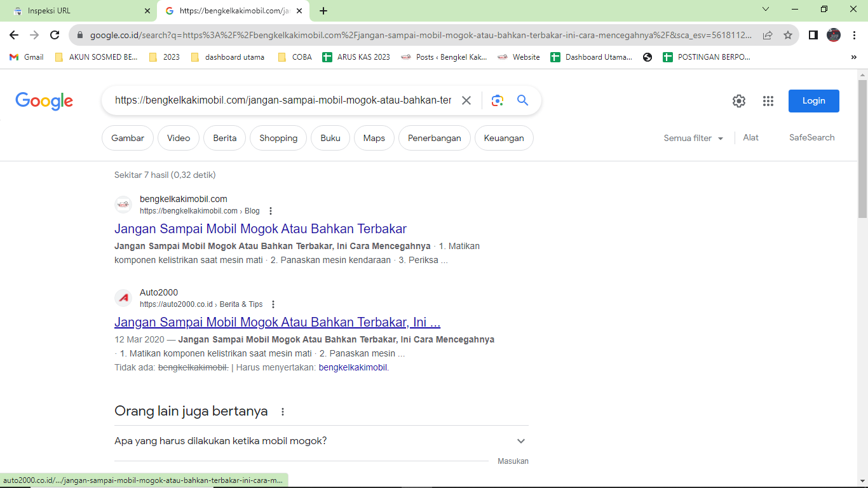Viewport: 868px width, 488px height.
Task: Open more options for Auto2000 result
Action: tap(273, 304)
